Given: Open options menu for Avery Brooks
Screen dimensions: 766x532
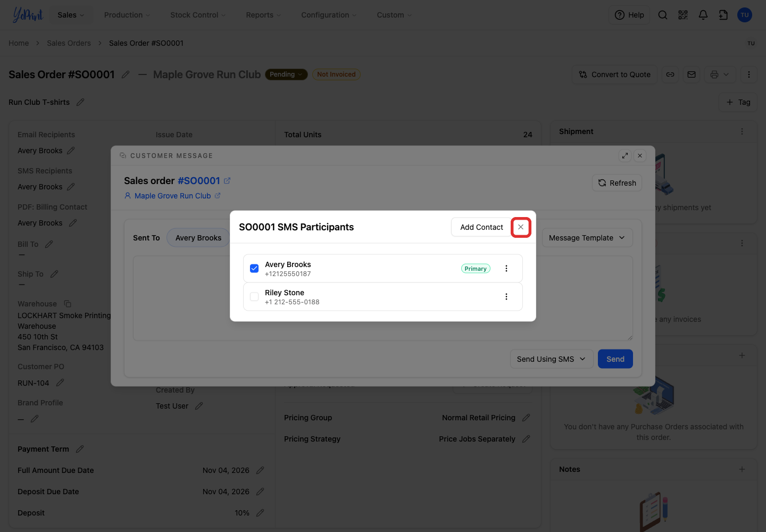Looking at the screenshot, I should (x=506, y=269).
